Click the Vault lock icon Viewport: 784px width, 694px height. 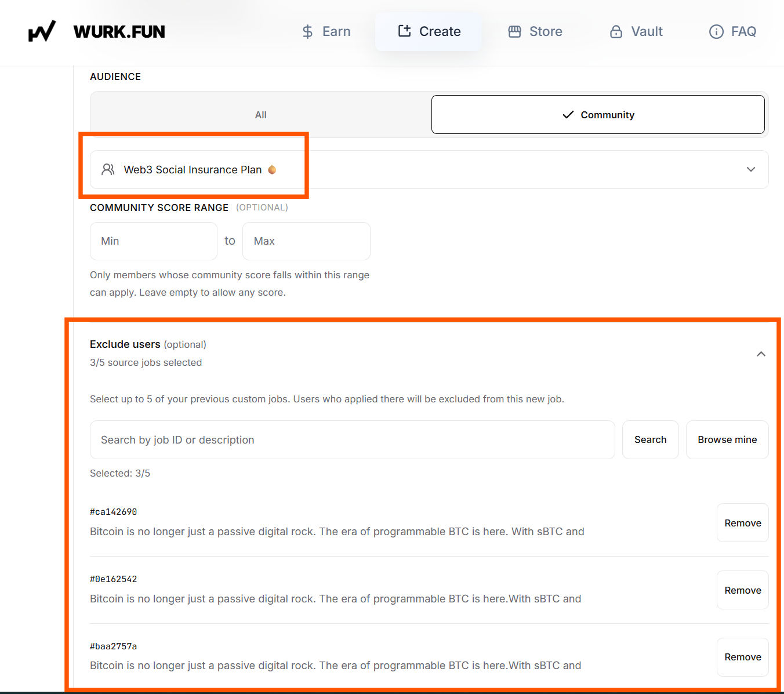(x=616, y=31)
